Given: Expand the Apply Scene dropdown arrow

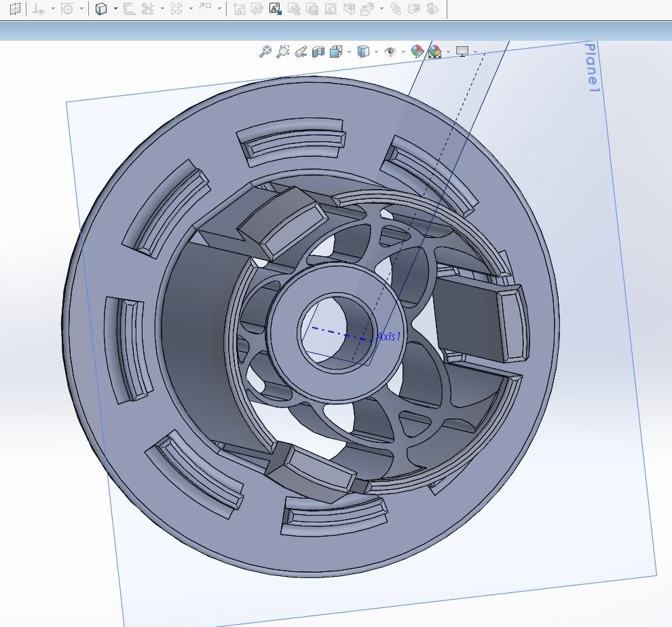Looking at the screenshot, I should [448, 52].
